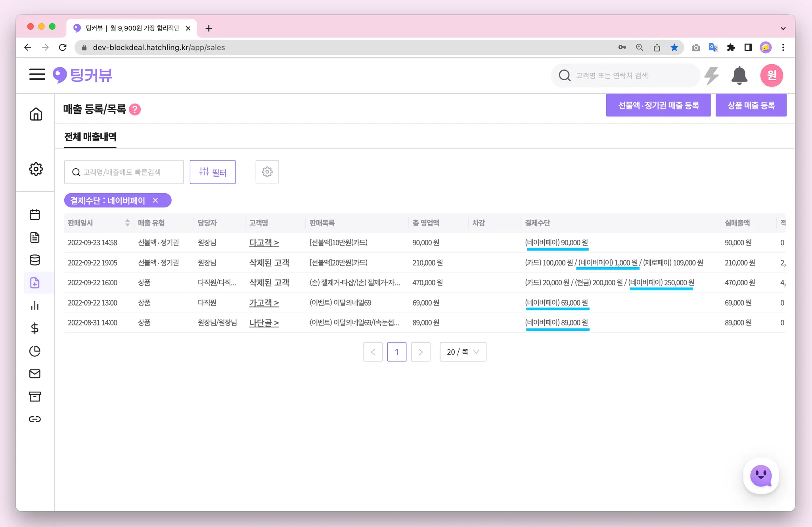Click the notification bell icon
This screenshot has width=812, height=527.
[739, 75]
